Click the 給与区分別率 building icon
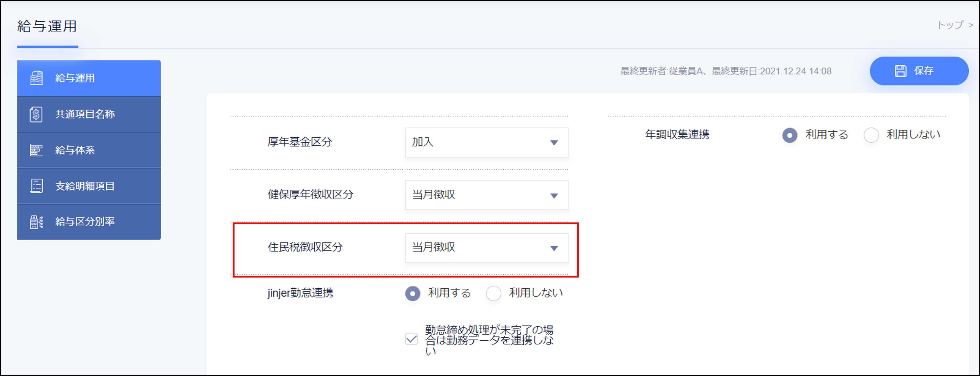 point(37,222)
